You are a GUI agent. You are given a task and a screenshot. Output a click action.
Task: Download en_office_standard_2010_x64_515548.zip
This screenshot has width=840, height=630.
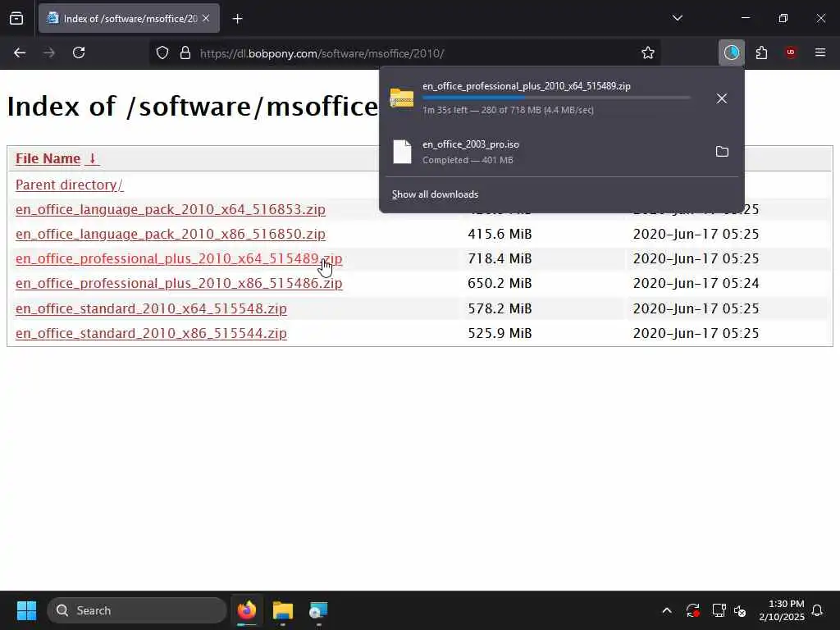(x=151, y=308)
